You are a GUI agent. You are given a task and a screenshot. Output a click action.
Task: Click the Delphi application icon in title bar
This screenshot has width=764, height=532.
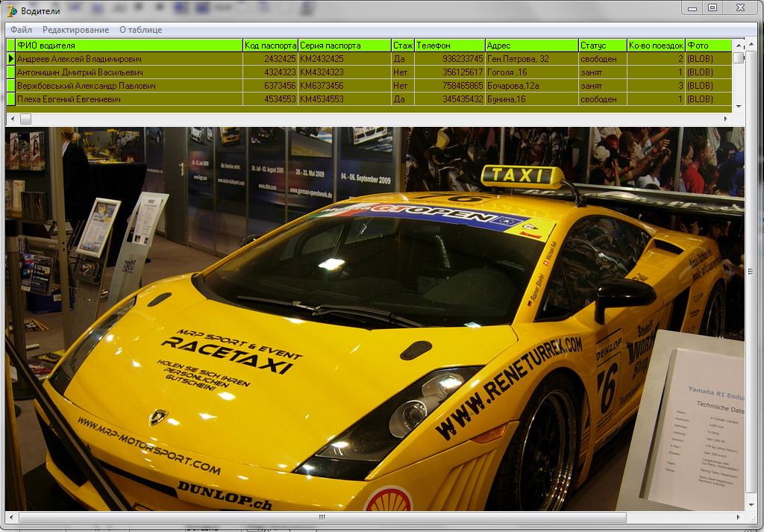[x=12, y=10]
